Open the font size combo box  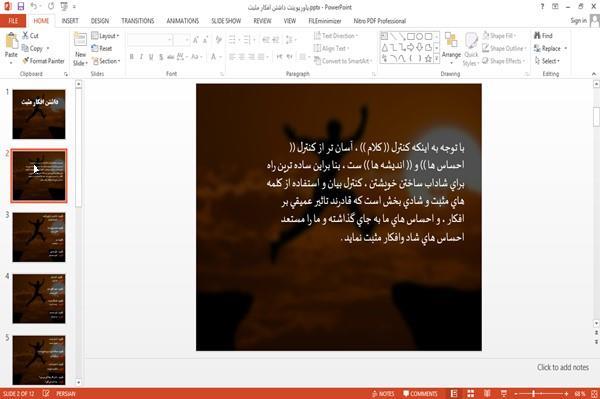pos(181,40)
